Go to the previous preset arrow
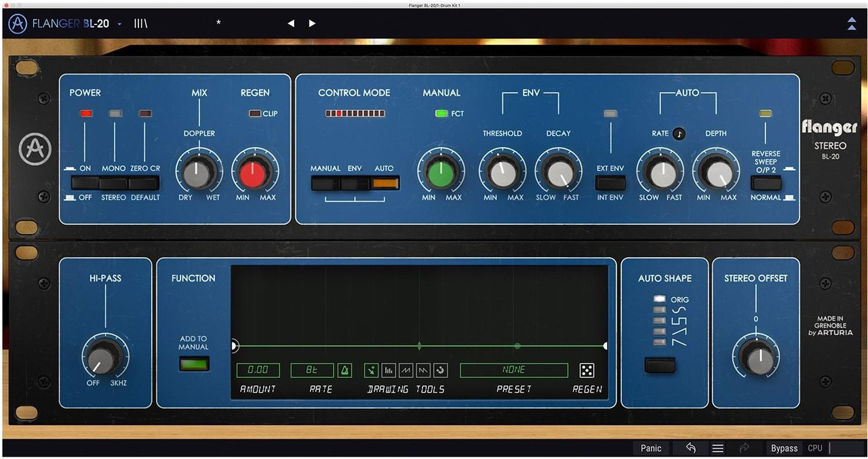 (291, 24)
